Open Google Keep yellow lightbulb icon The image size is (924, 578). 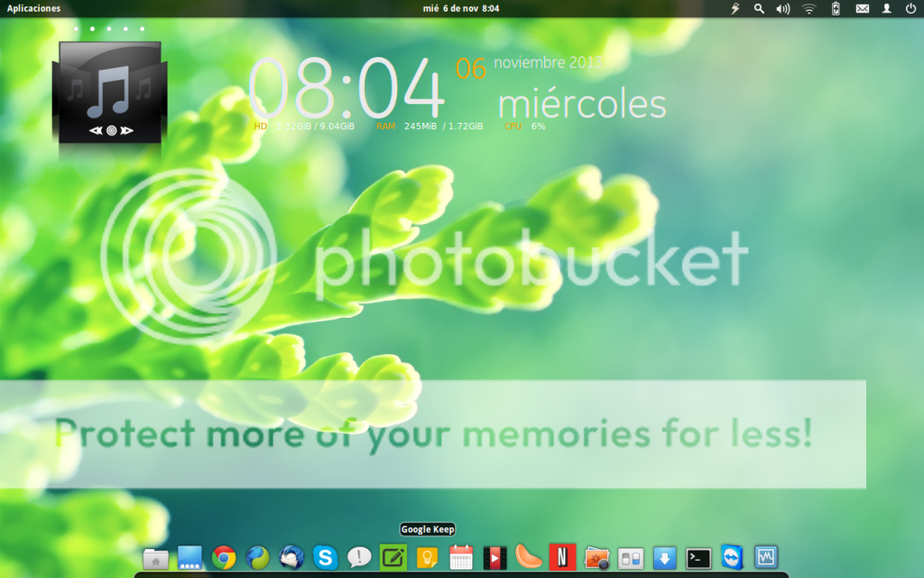[x=427, y=557]
